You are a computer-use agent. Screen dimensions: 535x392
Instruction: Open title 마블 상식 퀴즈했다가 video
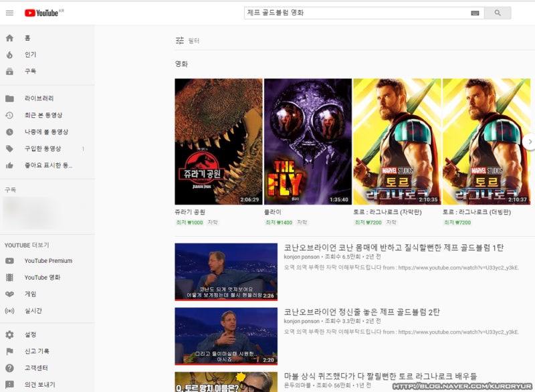tap(381, 377)
